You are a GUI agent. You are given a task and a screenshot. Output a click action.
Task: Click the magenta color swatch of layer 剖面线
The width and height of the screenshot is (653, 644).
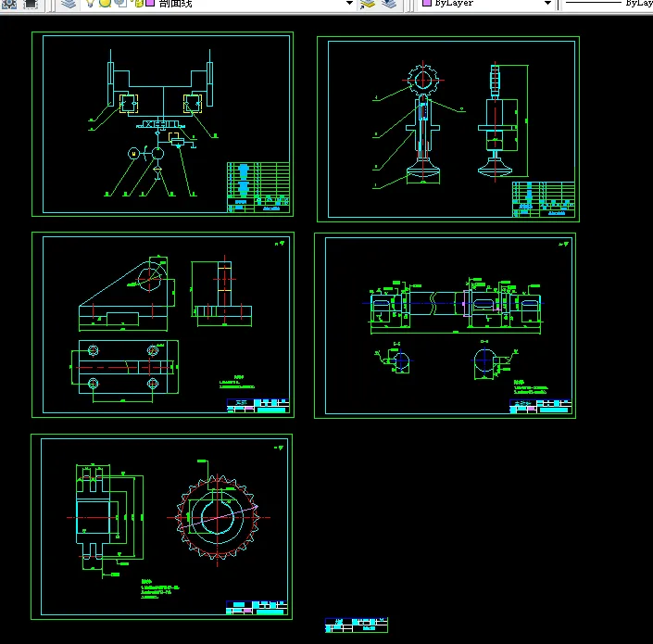click(150, 3)
